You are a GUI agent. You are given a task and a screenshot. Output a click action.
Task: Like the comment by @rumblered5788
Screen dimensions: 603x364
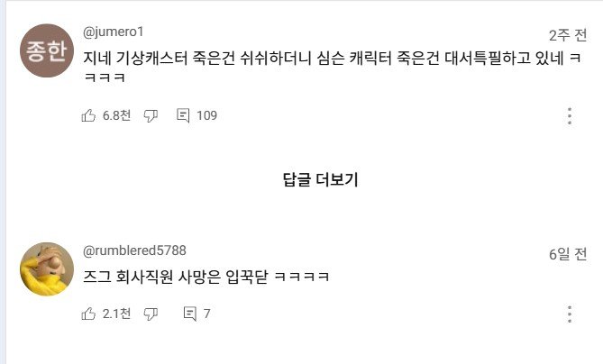[x=88, y=314]
